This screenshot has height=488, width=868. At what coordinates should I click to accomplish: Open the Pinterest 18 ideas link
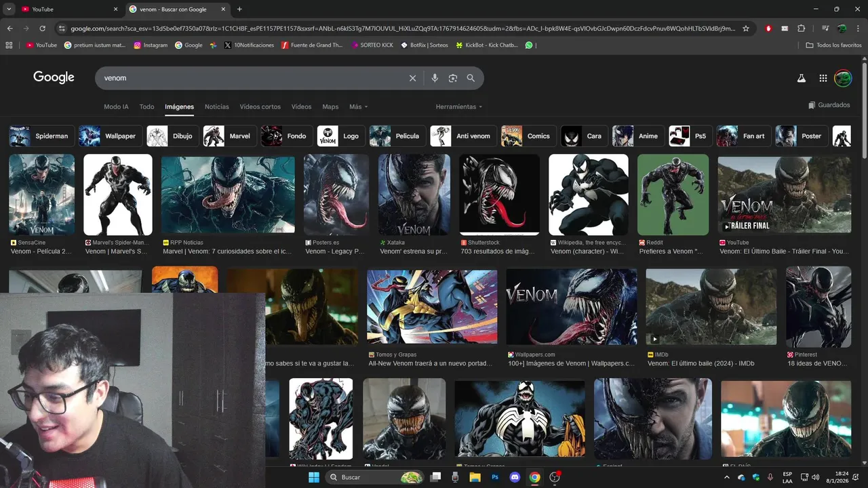pos(817,363)
